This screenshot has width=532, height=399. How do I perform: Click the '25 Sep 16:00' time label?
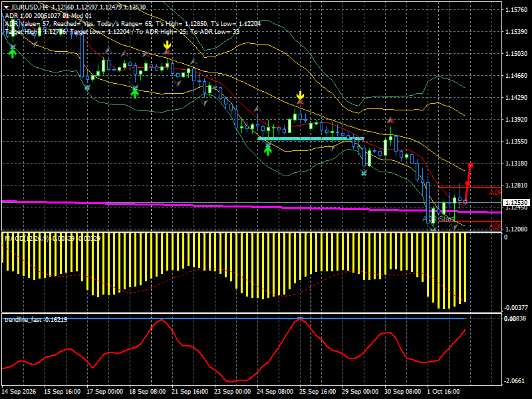click(318, 392)
